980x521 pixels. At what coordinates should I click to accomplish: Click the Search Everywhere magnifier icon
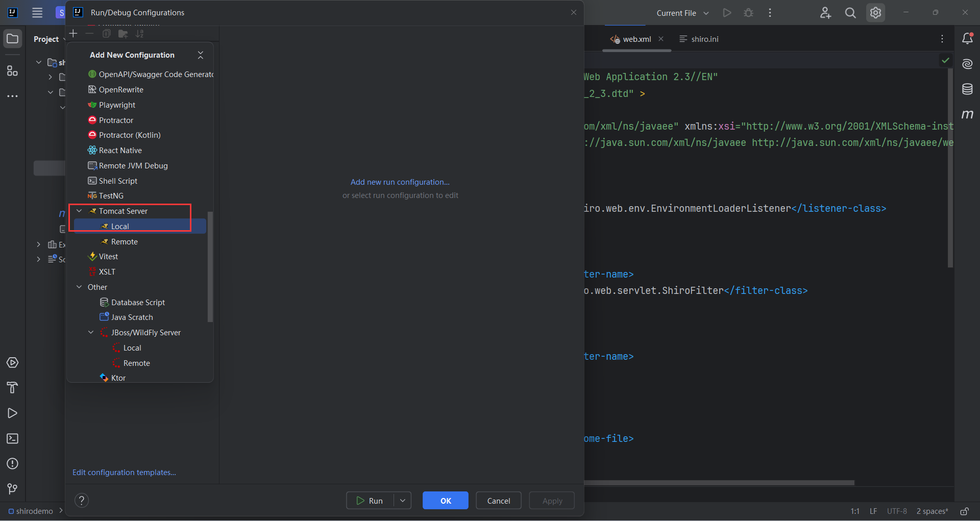pyautogui.click(x=850, y=13)
